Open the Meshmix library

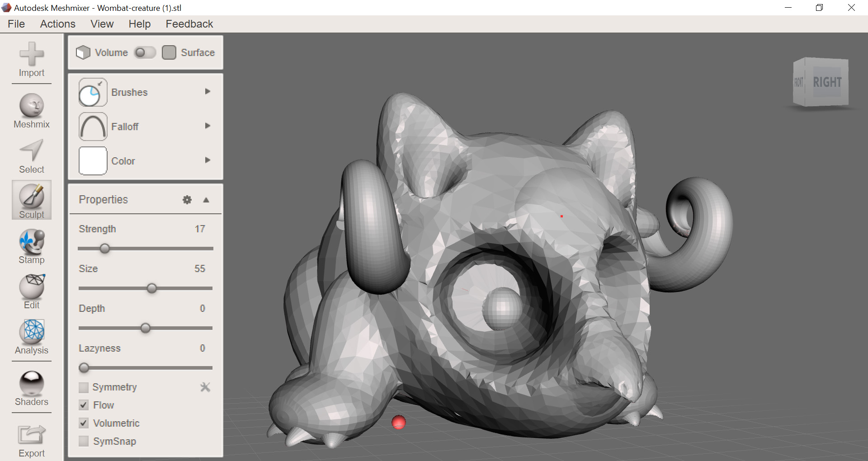coord(31,109)
